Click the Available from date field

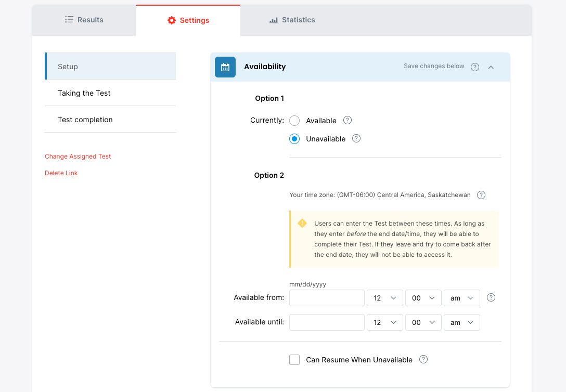(327, 298)
